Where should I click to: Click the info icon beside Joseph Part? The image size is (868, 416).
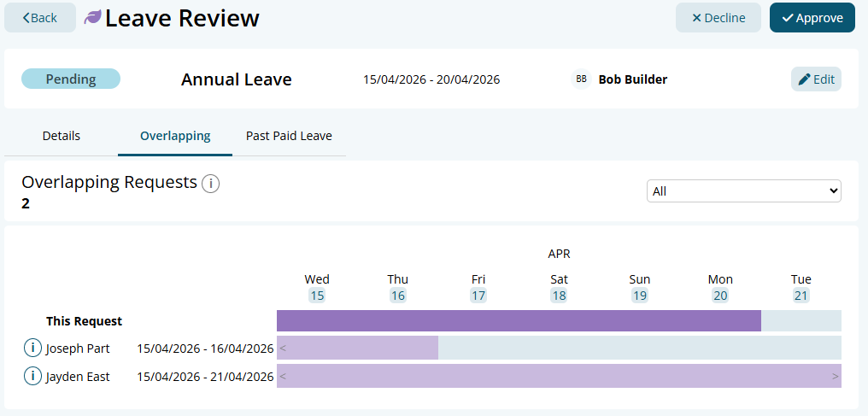tap(32, 349)
